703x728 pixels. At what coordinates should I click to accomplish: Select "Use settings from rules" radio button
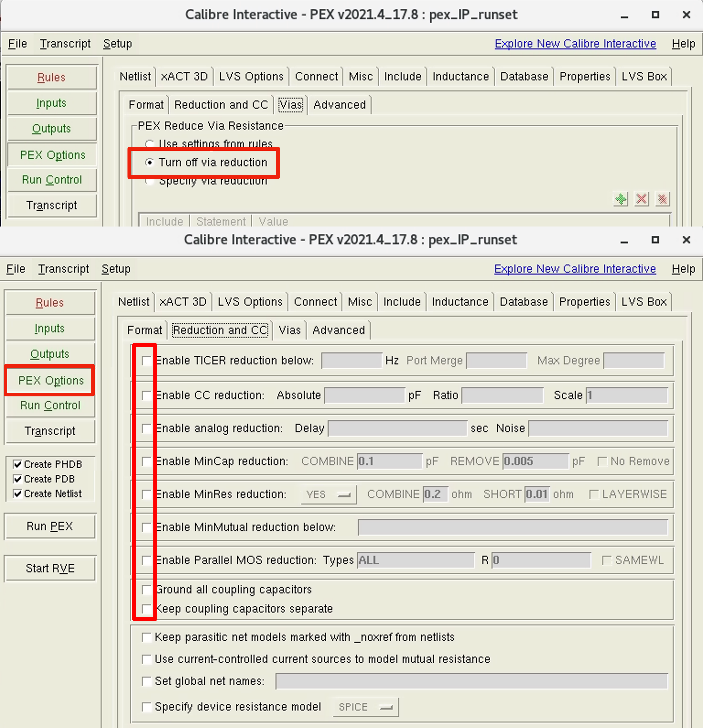point(150,144)
